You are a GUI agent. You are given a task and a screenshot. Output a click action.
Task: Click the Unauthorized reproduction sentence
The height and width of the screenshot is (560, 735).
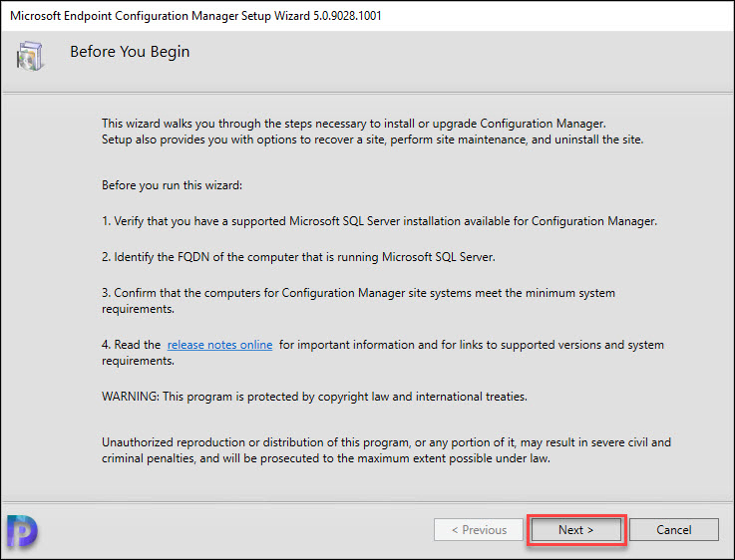(x=386, y=442)
